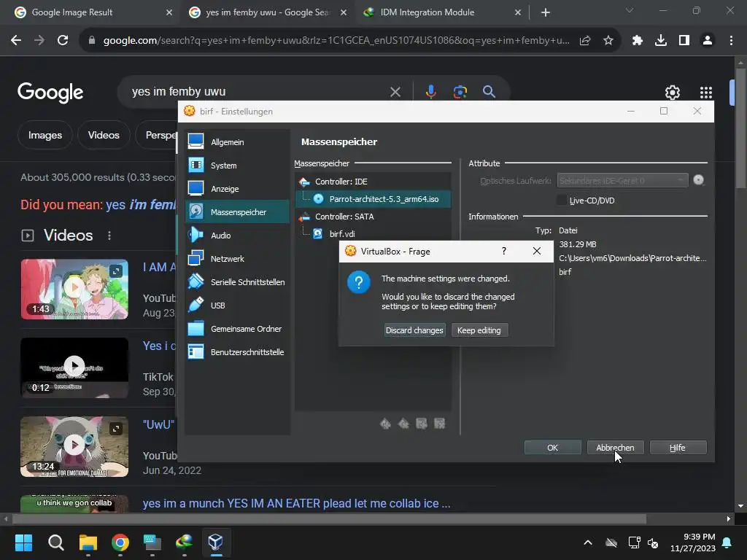Toggle the Live-CD/DVD checkbox
Screen dimensions: 747x560
coord(562,200)
